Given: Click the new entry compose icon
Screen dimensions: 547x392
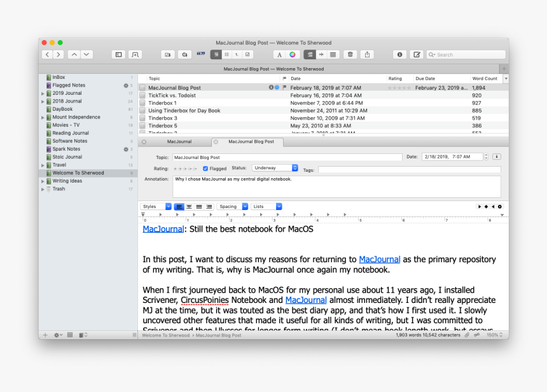Looking at the screenshot, I should click(417, 55).
